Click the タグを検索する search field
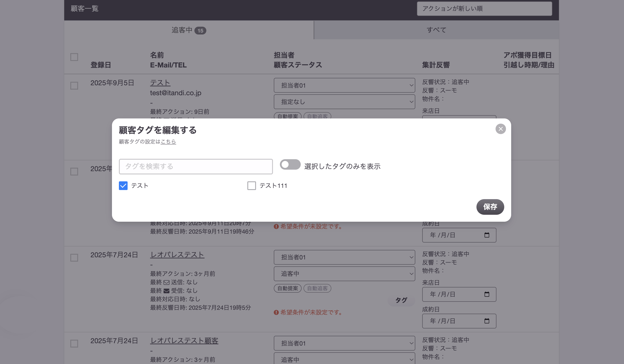Screen dimensions: 624x364 pos(196,166)
